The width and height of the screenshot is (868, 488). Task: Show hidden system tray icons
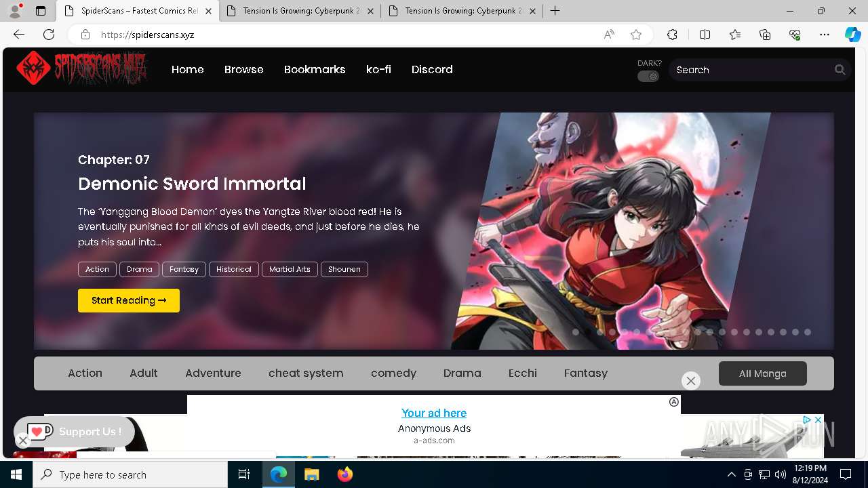click(x=731, y=474)
